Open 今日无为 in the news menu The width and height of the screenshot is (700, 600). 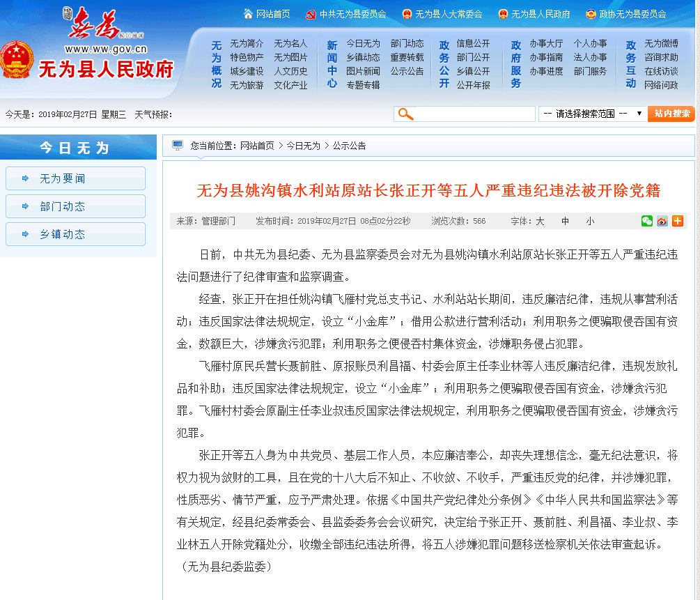click(364, 43)
